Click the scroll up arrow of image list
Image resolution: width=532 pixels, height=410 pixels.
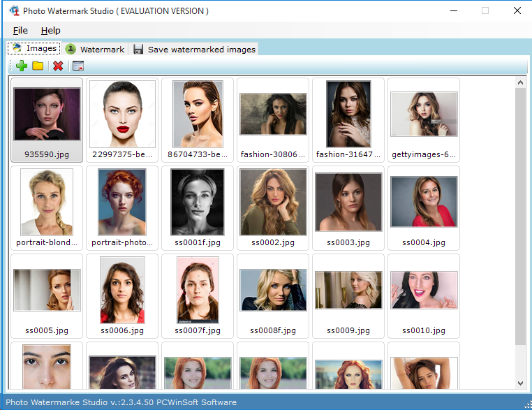pyautogui.click(x=520, y=82)
